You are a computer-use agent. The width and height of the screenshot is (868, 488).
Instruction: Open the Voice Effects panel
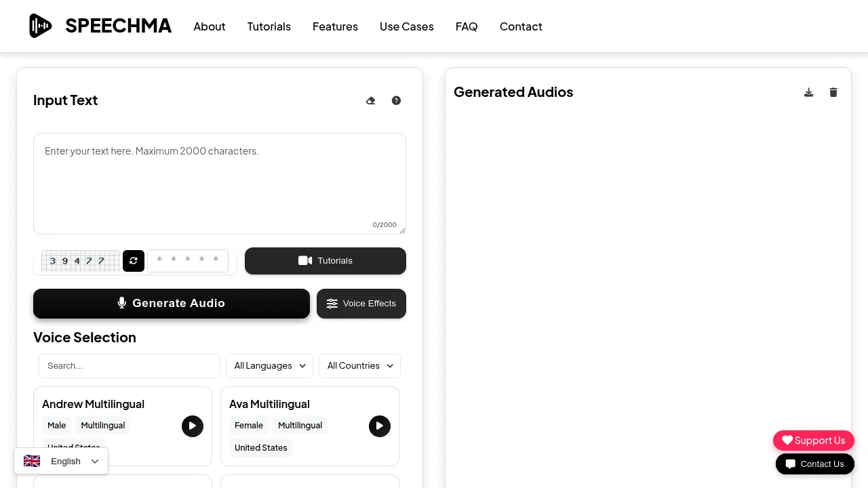point(361,304)
